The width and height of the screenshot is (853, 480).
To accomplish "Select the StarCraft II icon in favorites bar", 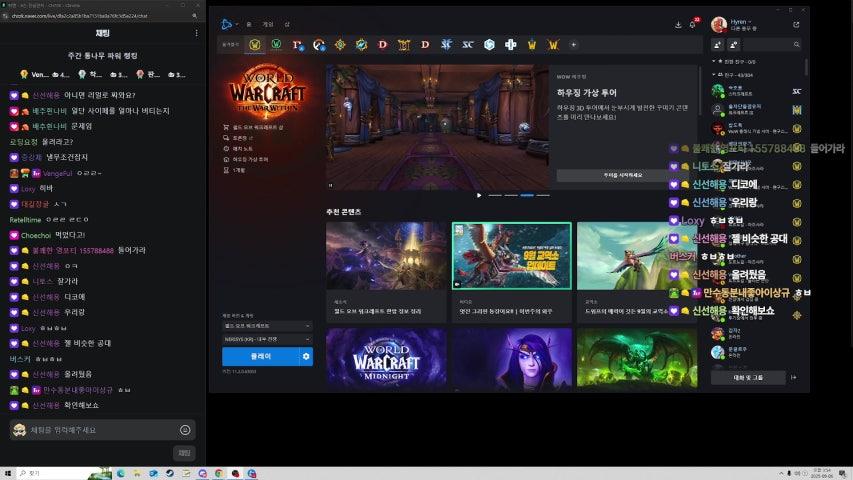I will click(446, 45).
